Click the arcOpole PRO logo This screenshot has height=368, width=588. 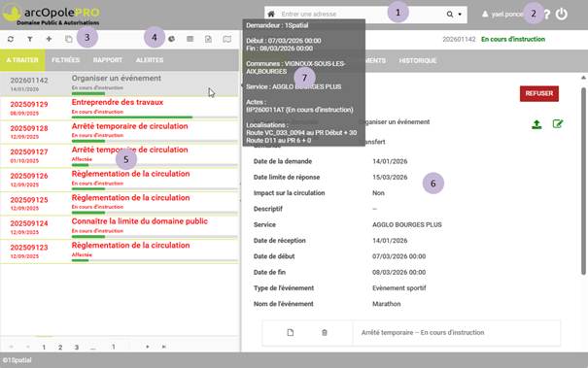[51, 15]
